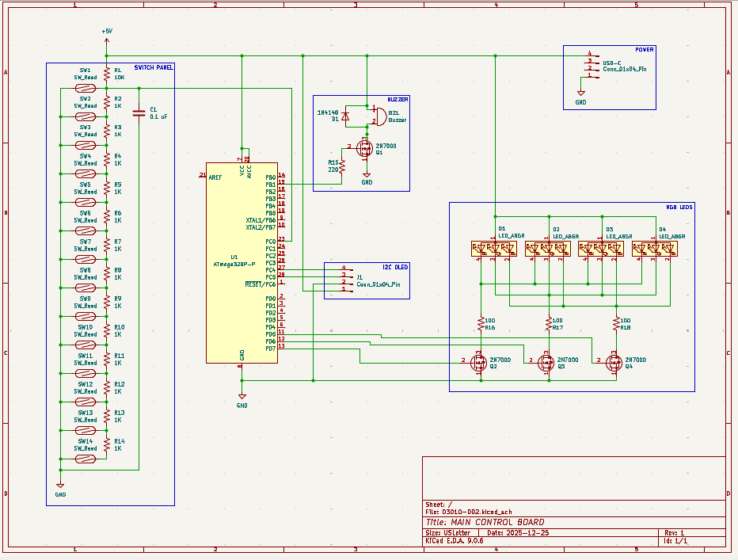Screen dimensions: 738x560
Task: Click the SWITCH PANEL box label
Action: (x=154, y=68)
